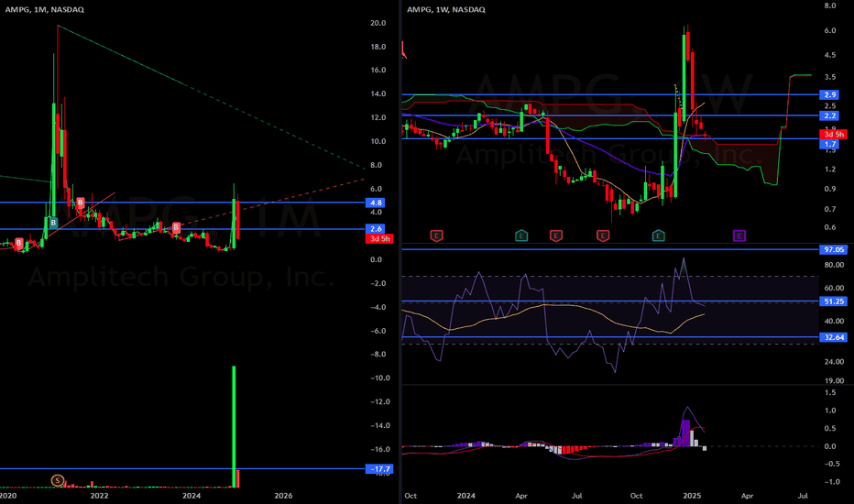The height and width of the screenshot is (504, 854).
Task: Click the Jul label between Apr and Oct 2024
Action: [576, 496]
